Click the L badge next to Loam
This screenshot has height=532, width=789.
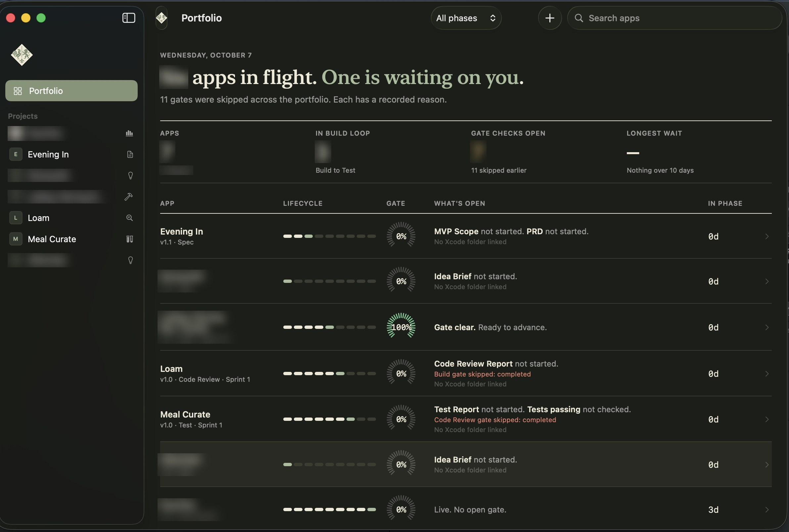click(x=16, y=218)
